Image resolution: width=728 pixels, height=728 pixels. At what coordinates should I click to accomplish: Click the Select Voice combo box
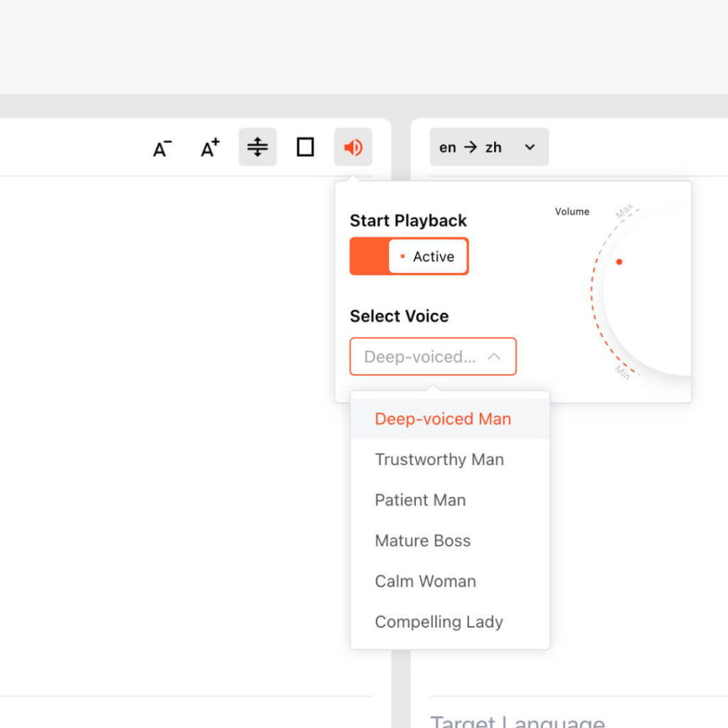[419, 357]
